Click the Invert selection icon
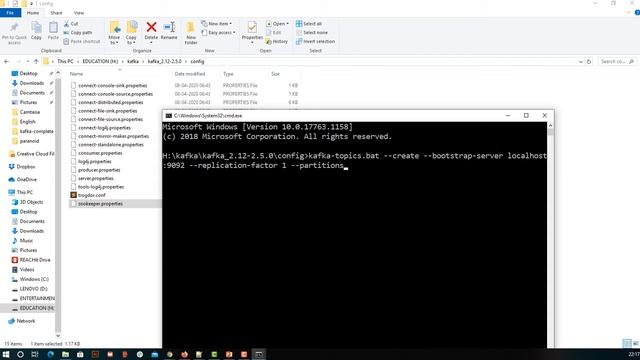This screenshot has width=640, height=360. (299, 42)
